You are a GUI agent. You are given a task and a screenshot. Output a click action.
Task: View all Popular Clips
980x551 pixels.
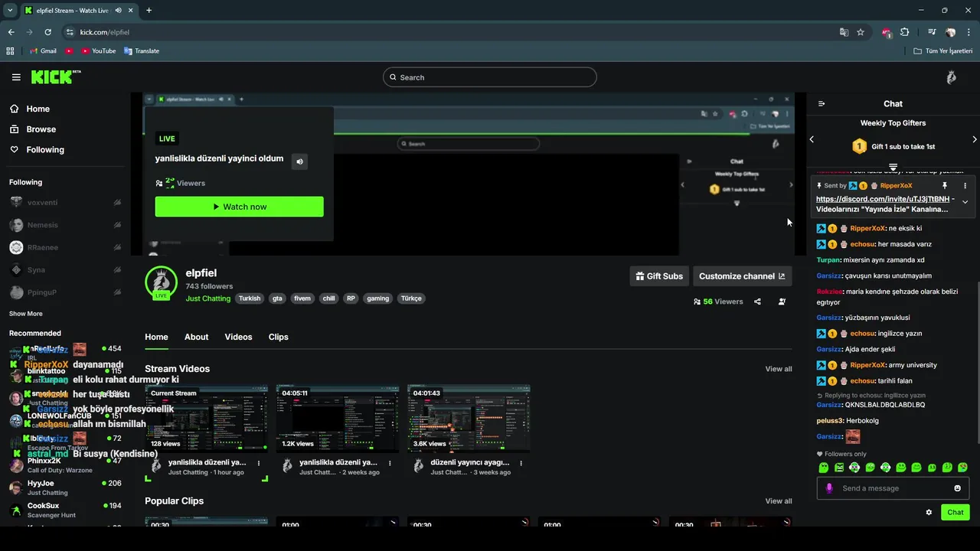[x=779, y=501]
